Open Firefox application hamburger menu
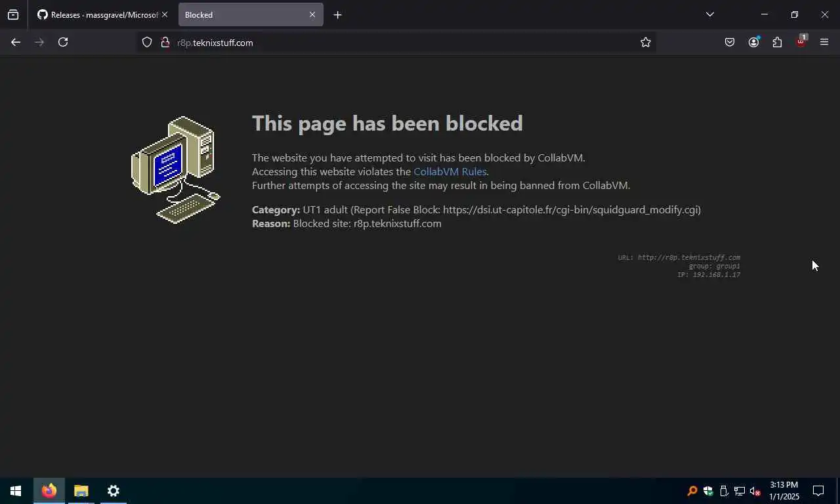The width and height of the screenshot is (840, 504). [824, 42]
